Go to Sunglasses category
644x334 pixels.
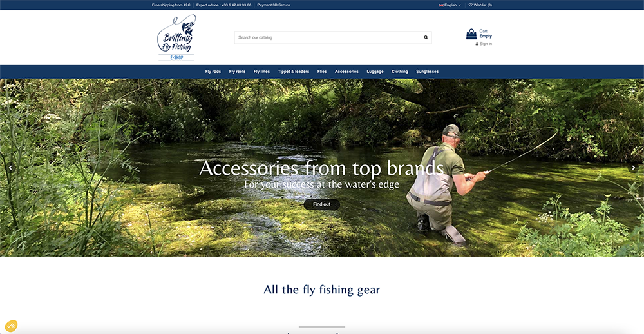(427, 71)
